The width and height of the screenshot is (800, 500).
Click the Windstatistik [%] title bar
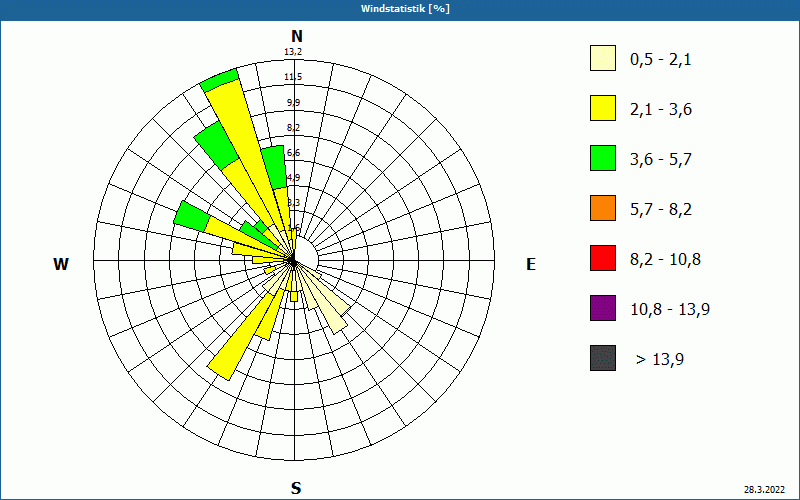400,9
